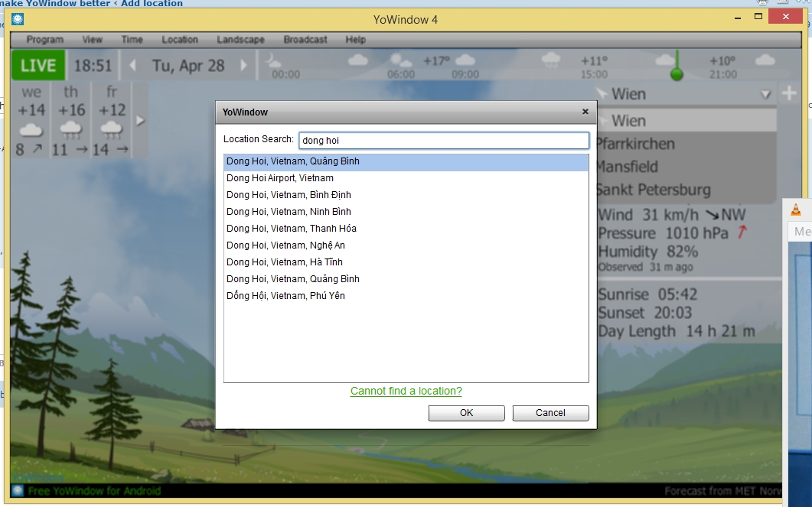Viewport: 812px width, 507px height.
Task: Click the 06:00 sun-cloud icon on timeline
Action: click(400, 60)
